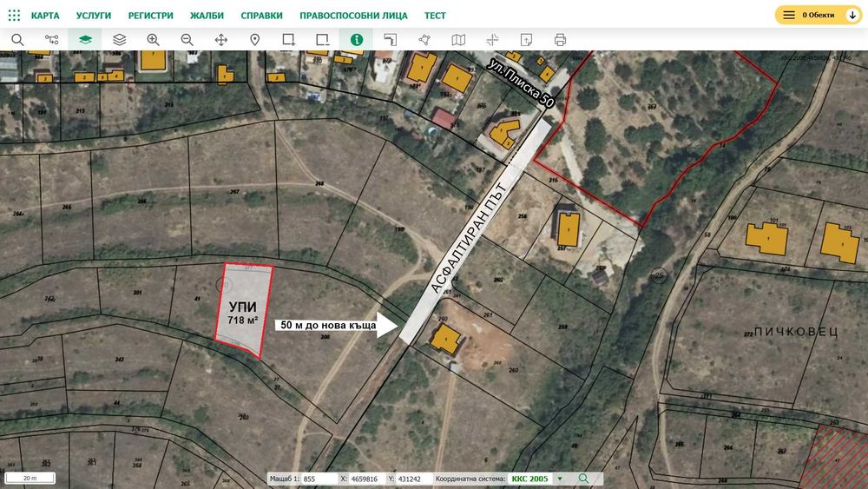Image resolution: width=868 pixels, height=489 pixels.
Task: Open the app grid menu icon
Action: point(15,15)
